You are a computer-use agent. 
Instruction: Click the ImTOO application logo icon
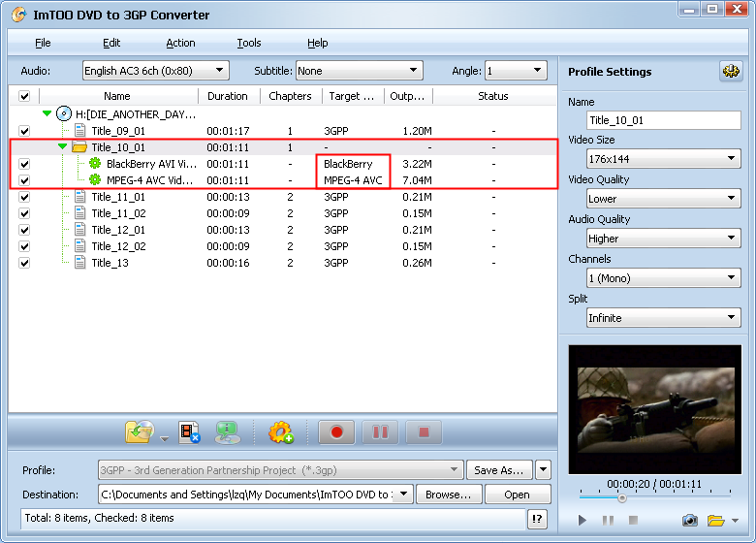(18, 15)
